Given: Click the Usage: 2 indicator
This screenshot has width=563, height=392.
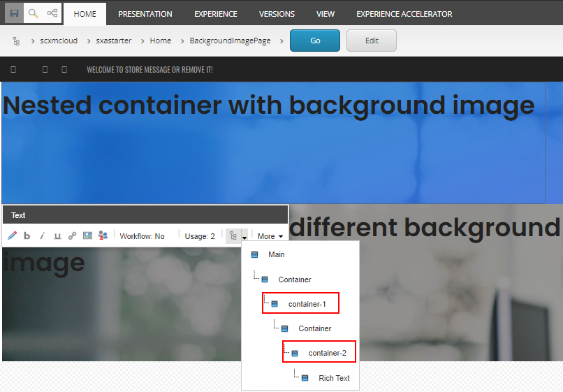Looking at the screenshot, I should pos(200,236).
